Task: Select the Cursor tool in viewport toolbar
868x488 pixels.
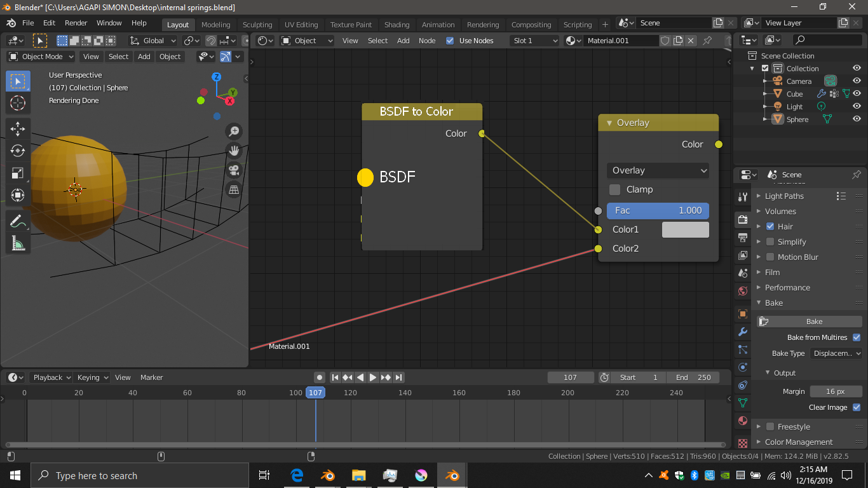Action: pyautogui.click(x=18, y=104)
